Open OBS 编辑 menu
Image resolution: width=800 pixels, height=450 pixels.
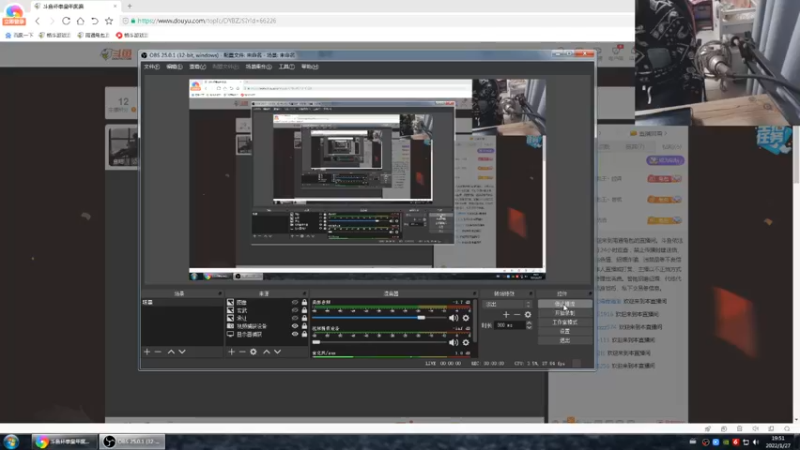pyautogui.click(x=174, y=67)
